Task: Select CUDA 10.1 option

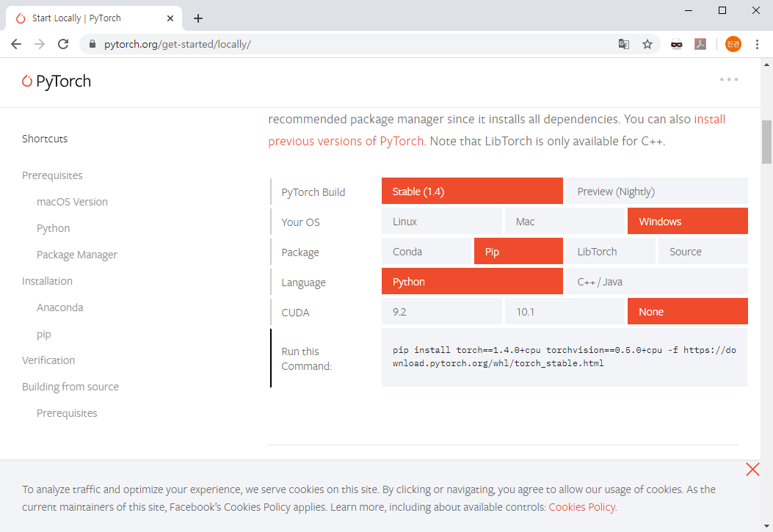Action: 565,312
